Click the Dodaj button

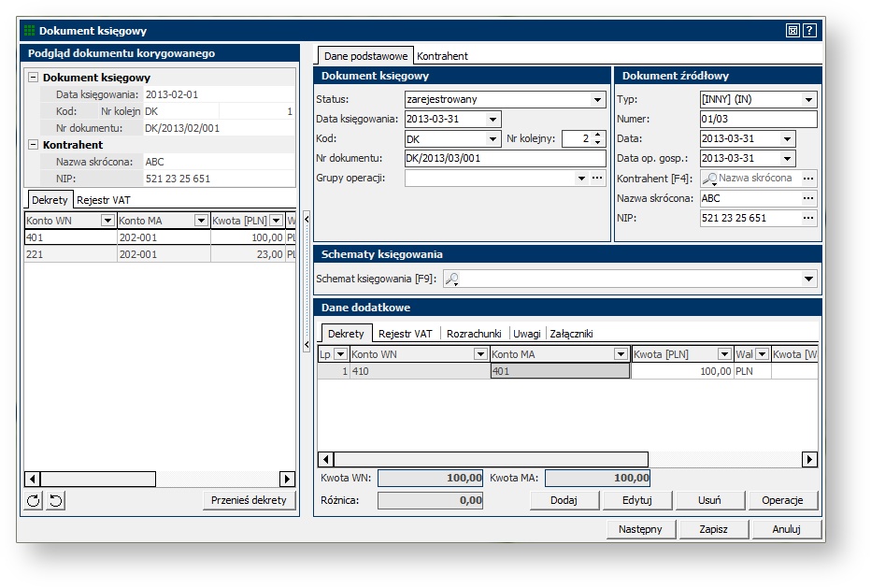[564, 500]
